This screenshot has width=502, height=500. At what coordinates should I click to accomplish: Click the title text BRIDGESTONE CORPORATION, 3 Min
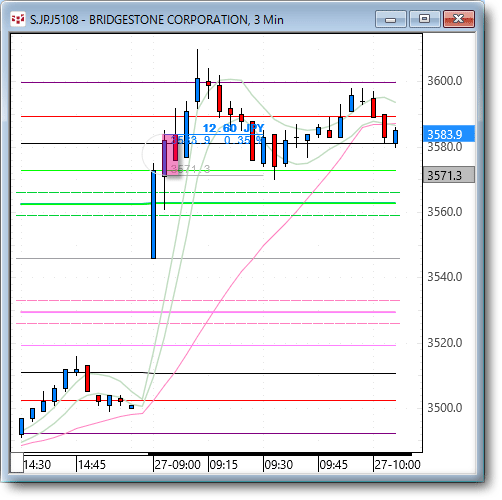point(186,20)
